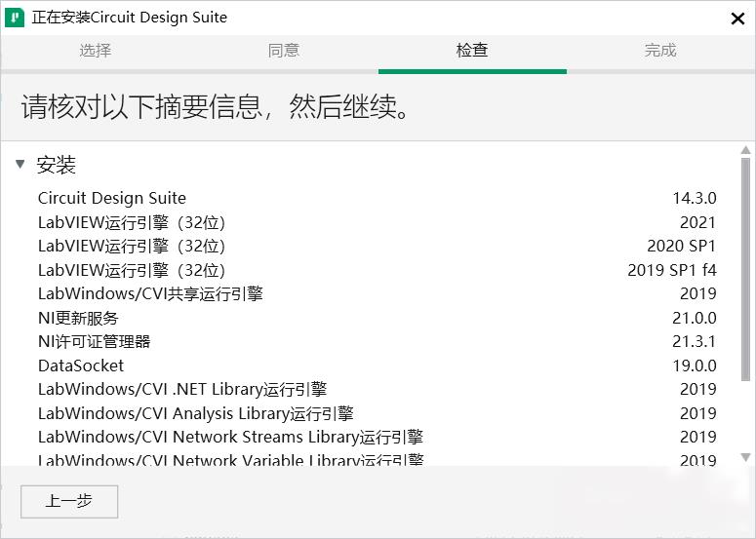
Task: Click the 安装 section heading
Action: (56, 165)
